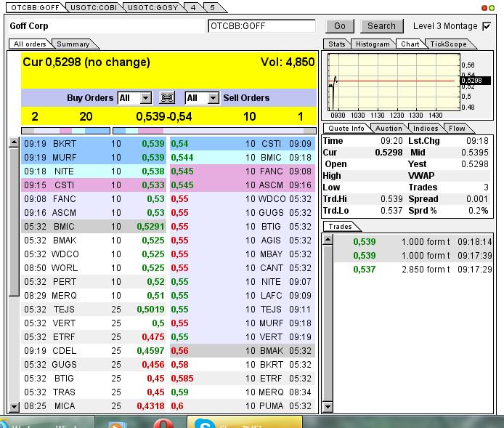
Task: Click the sell-side depth color bar
Action: click(214, 131)
